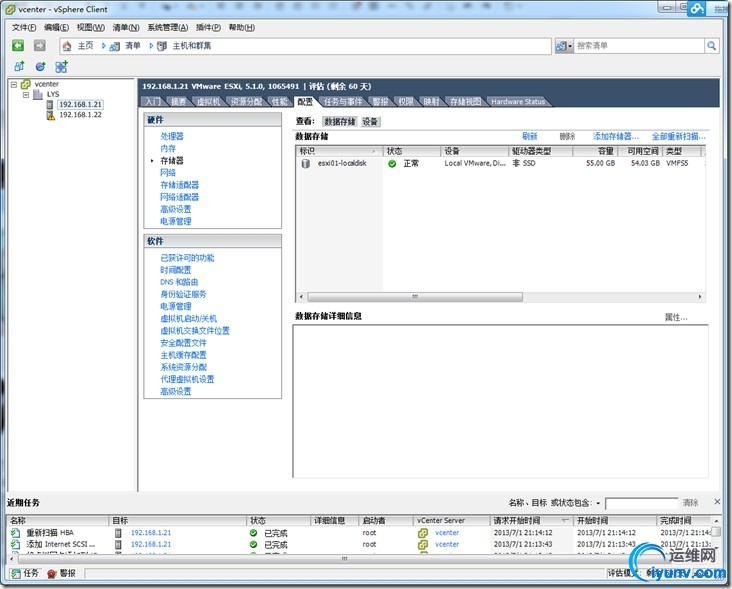Viewport: 732px width, 589px height.
Task: Click the search inventory input field
Action: pos(639,46)
